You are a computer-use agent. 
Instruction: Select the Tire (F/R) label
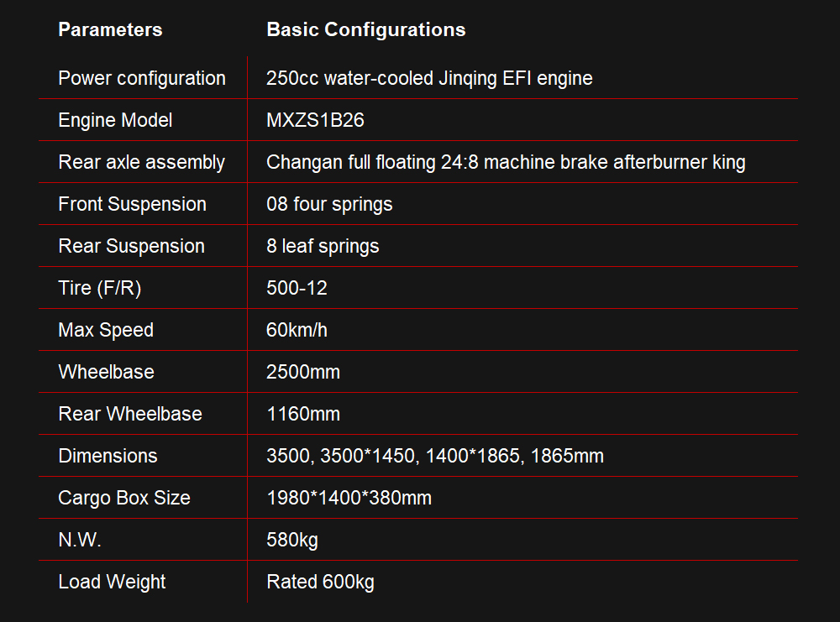100,289
